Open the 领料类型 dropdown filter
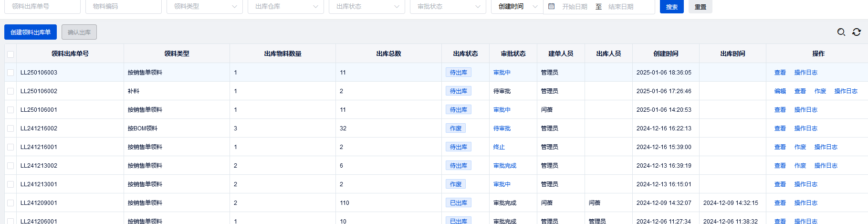Screen dimensions: 868x224 [x=204, y=7]
